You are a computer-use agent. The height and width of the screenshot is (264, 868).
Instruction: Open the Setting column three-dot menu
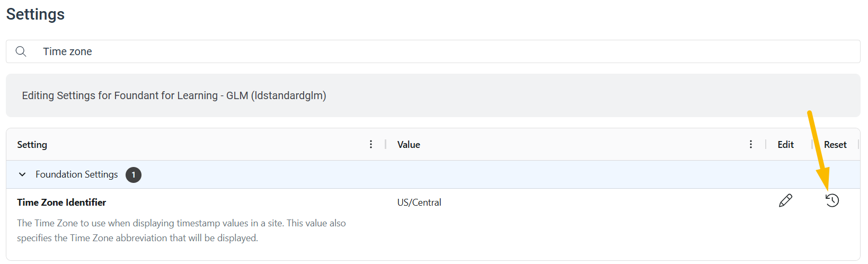click(371, 144)
